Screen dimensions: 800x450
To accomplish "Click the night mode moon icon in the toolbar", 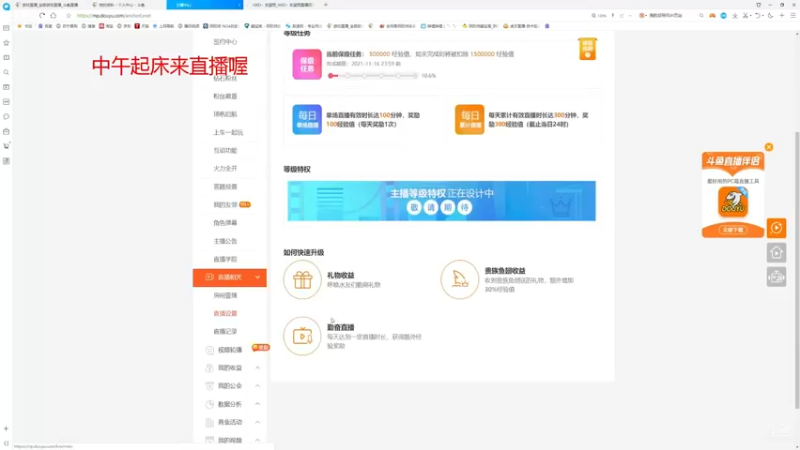I will [770, 15].
